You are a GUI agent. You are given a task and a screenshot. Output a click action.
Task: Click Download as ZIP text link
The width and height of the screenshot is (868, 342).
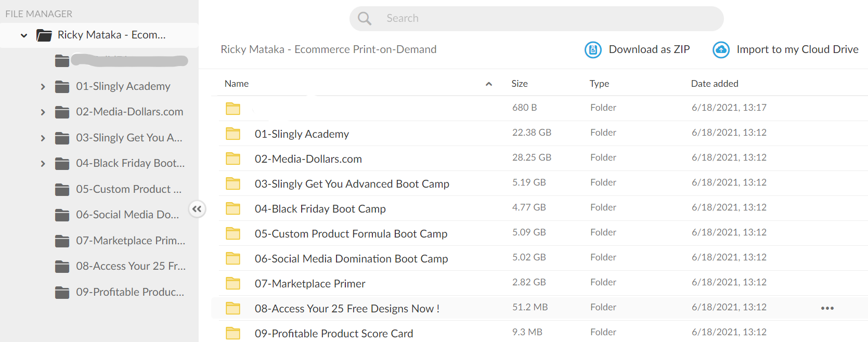(x=649, y=49)
